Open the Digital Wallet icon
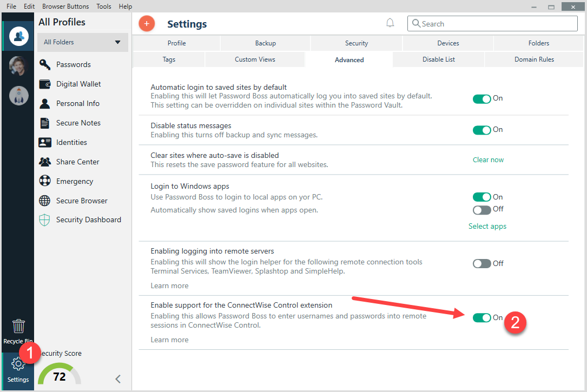The width and height of the screenshot is (587, 392). click(45, 84)
